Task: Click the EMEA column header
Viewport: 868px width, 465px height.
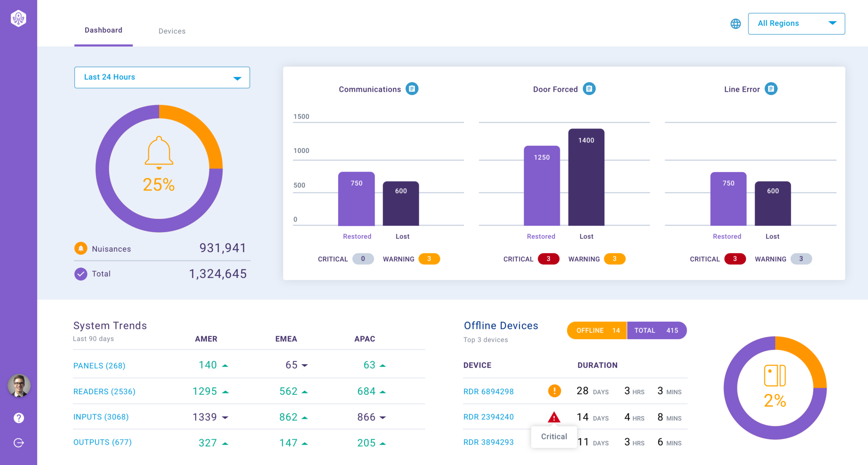Action: point(286,339)
